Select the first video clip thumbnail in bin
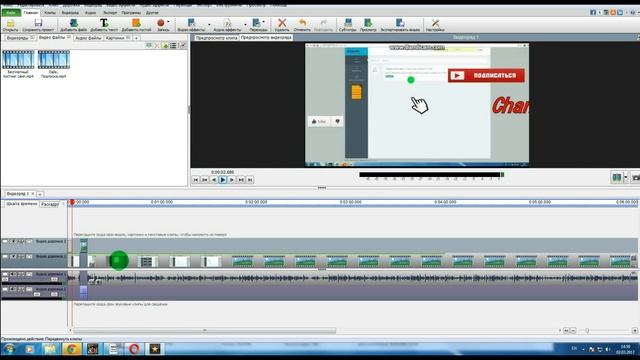The width and height of the screenshot is (640, 360). click(x=18, y=60)
